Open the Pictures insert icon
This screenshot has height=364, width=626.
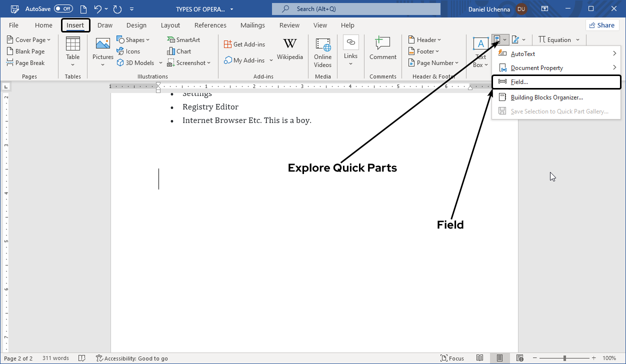pos(102,44)
